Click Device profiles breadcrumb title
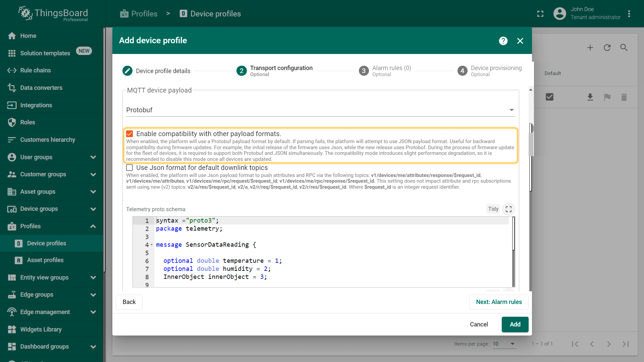The height and width of the screenshot is (362, 644). [x=216, y=14]
